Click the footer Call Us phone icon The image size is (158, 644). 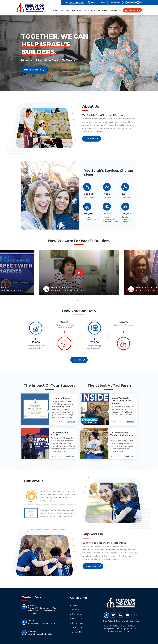[24, 622]
